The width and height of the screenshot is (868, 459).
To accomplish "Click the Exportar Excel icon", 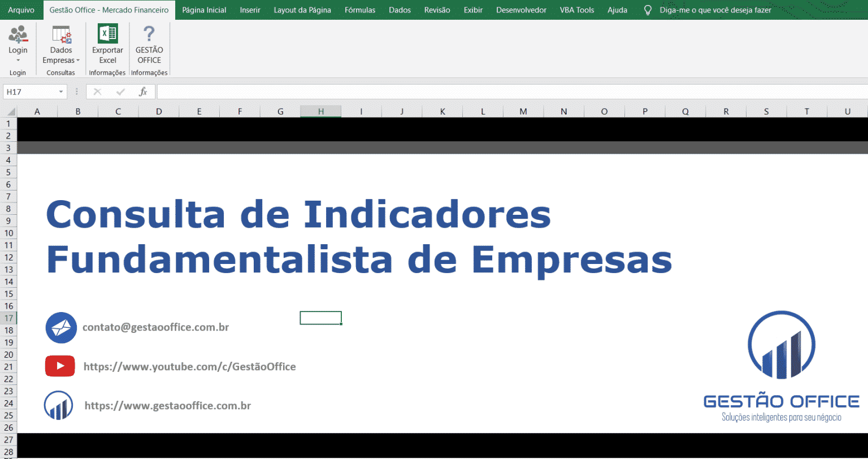I will click(x=107, y=34).
